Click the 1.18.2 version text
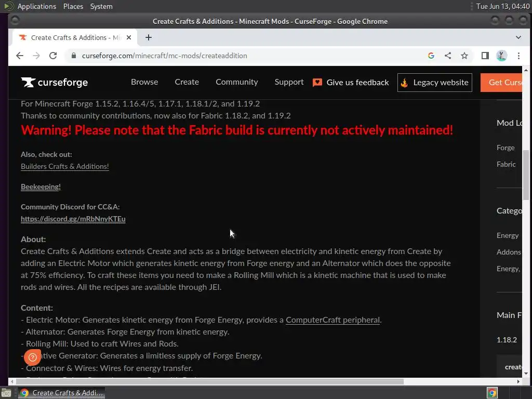Viewport: 532px width, 399px height. tap(507, 340)
